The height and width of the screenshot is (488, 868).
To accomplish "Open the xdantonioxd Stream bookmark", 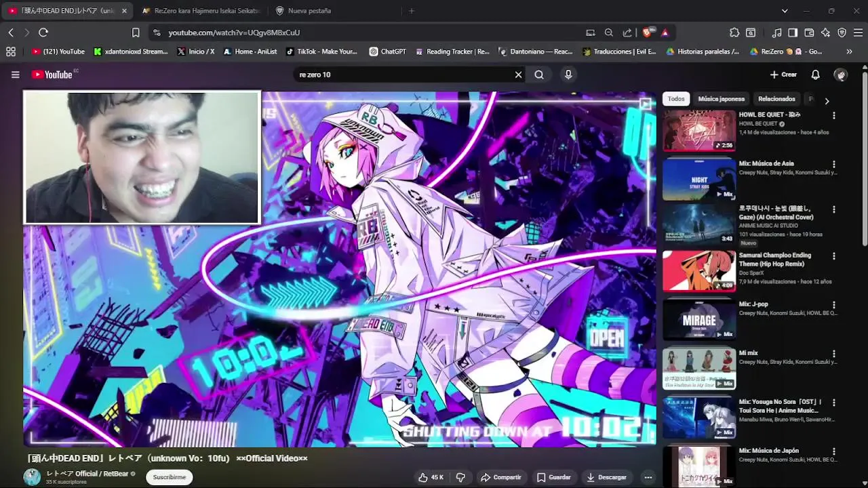I will pos(131,52).
